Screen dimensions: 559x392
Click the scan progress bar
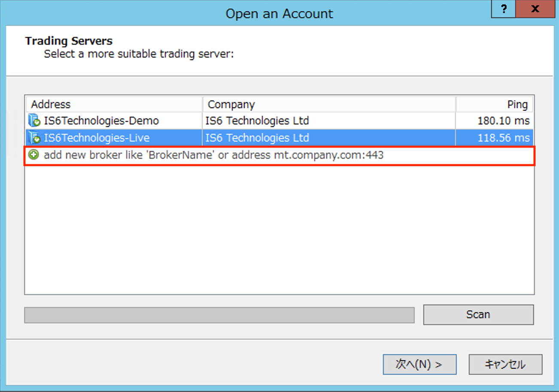(x=219, y=315)
